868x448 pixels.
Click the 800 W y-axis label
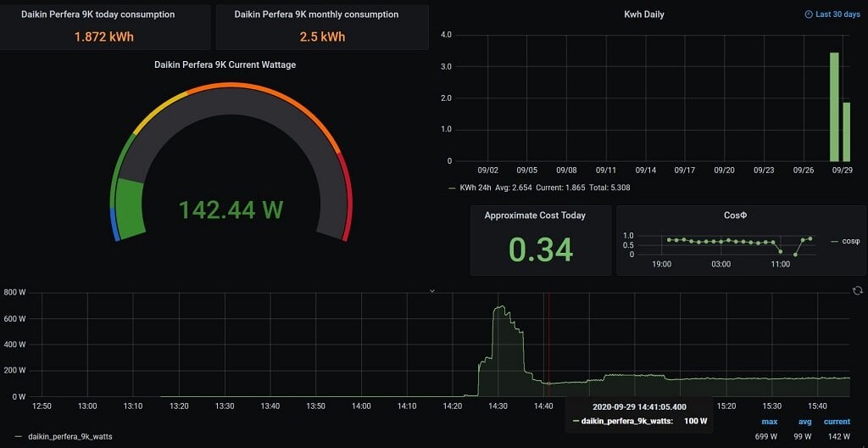pos(14,293)
